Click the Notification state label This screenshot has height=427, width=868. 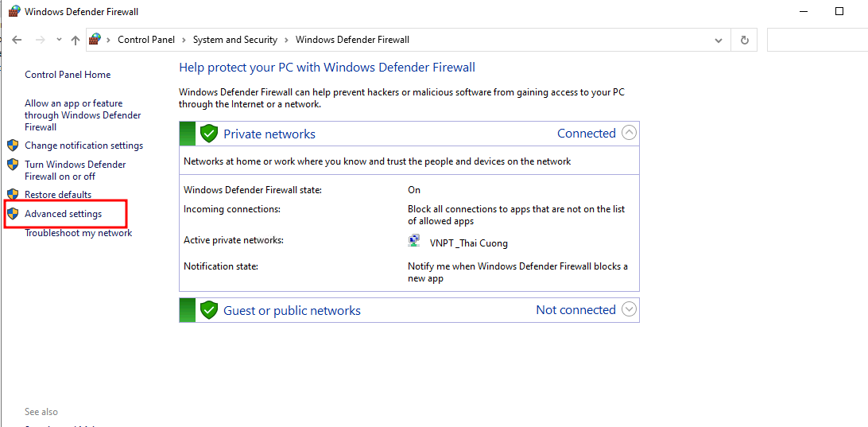pos(221,266)
